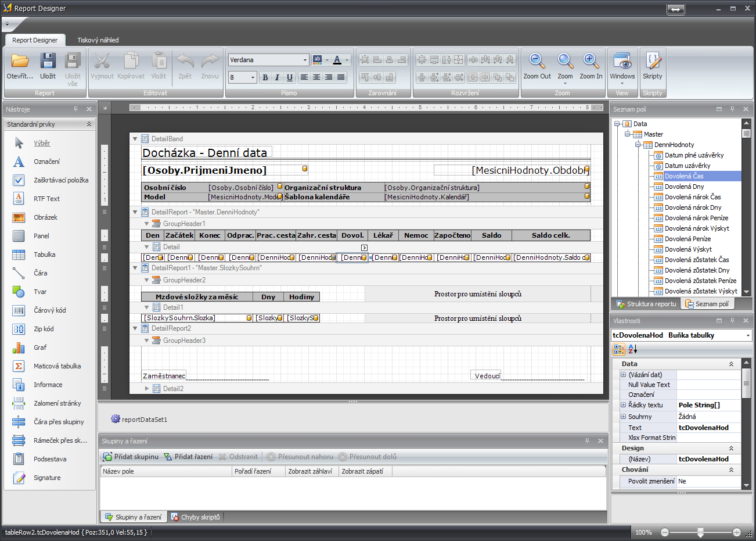
Task: Open the Skupiny a řazení tab
Action: click(x=133, y=517)
